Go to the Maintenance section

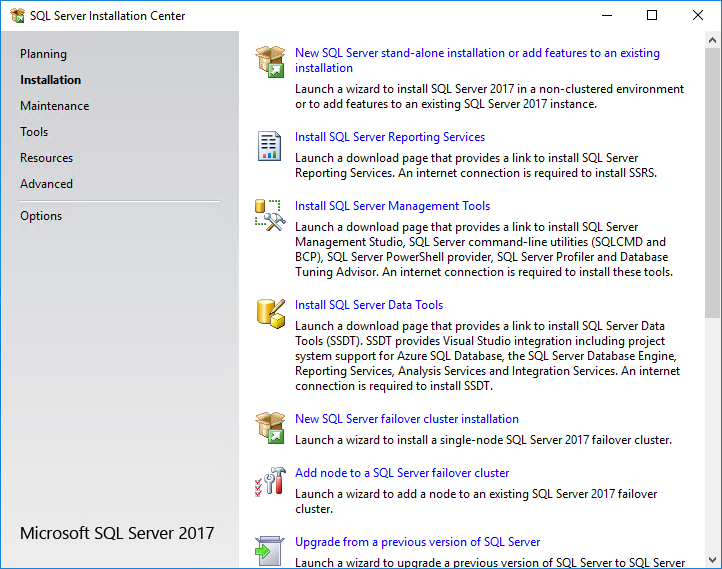click(55, 106)
